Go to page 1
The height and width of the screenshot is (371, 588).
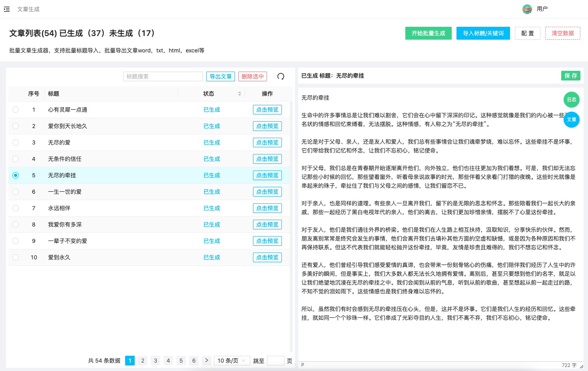[130, 361]
